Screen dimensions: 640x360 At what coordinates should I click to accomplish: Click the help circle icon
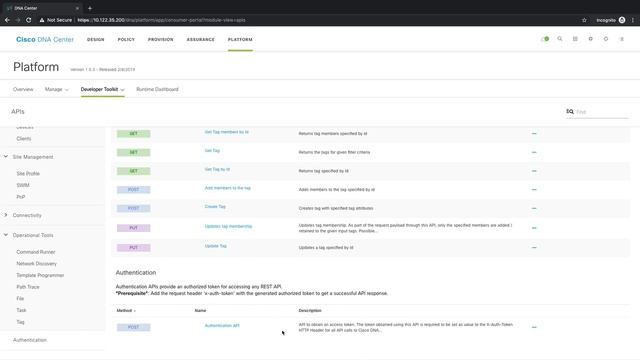click(606, 39)
